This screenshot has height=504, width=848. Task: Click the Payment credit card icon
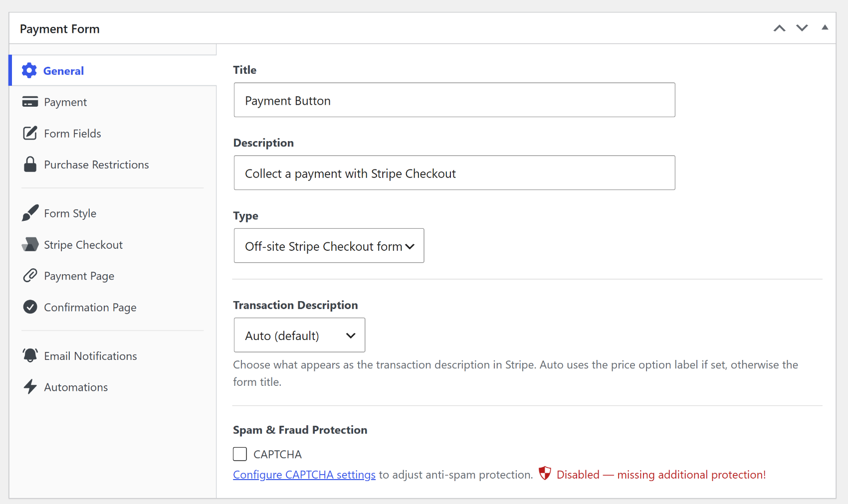coord(30,102)
